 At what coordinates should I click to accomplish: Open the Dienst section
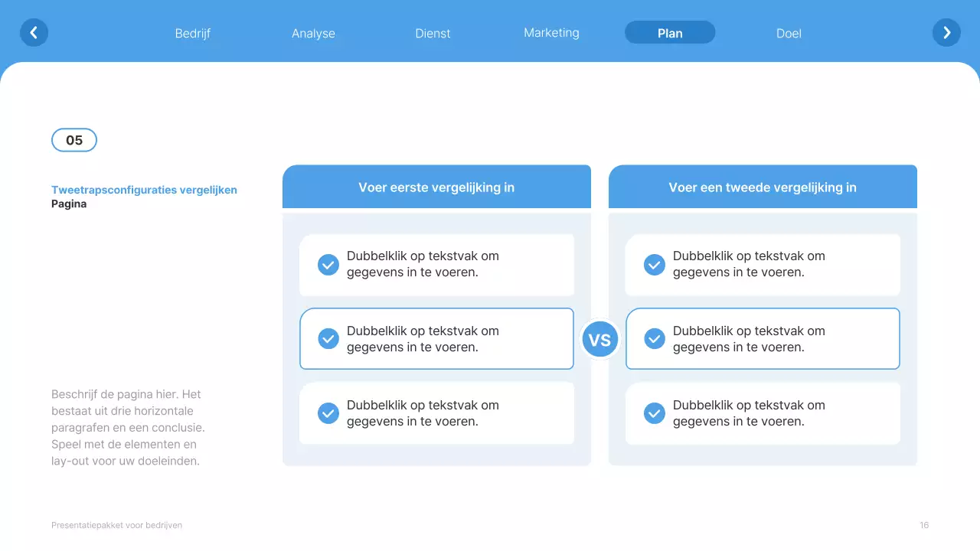pyautogui.click(x=433, y=33)
